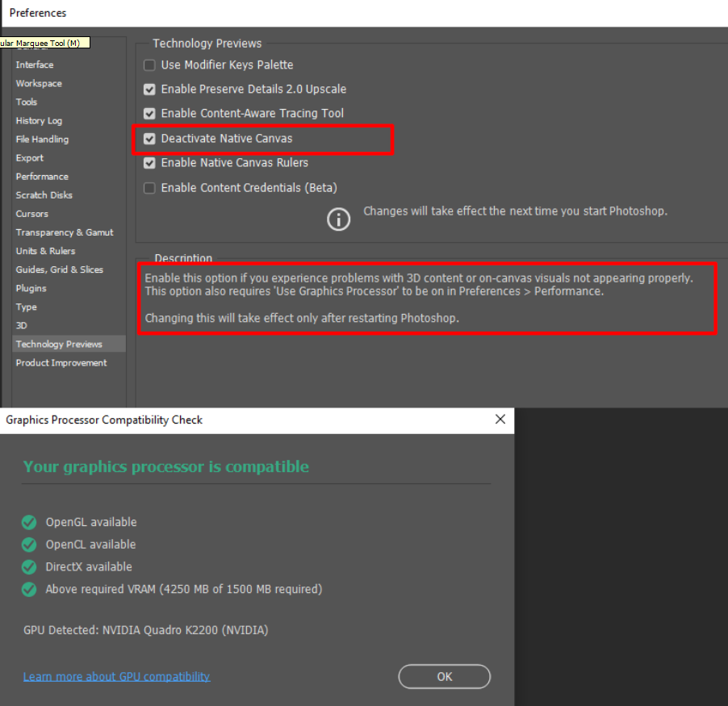The image size is (728, 706).
Task: Click the info icon next to restart notice
Action: point(338,219)
